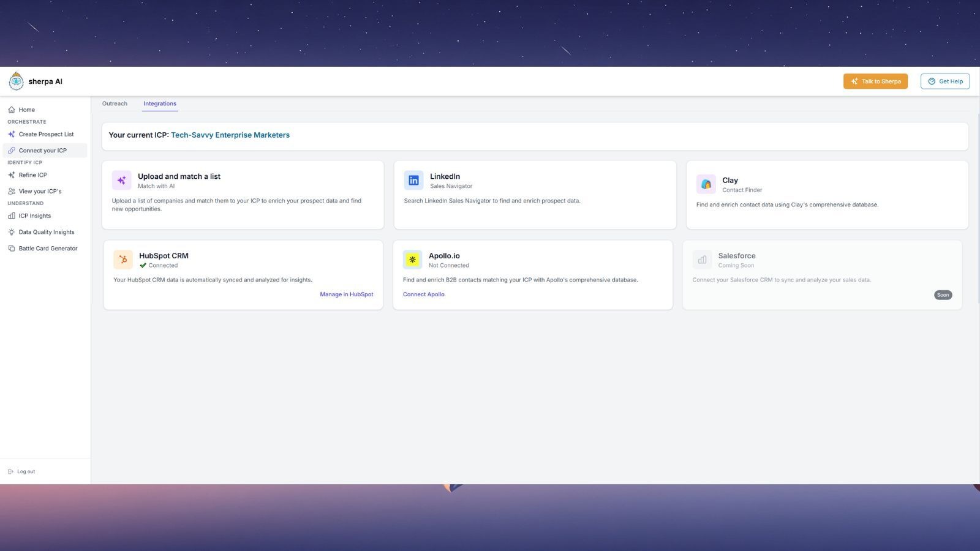The width and height of the screenshot is (980, 551).
Task: Click the Home house icon in sidebar
Action: pos(12,110)
